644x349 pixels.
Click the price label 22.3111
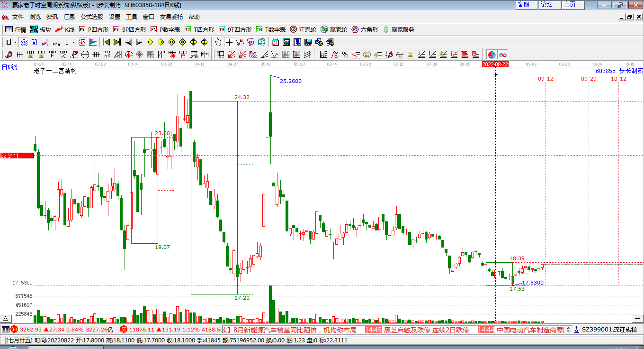click(x=17, y=156)
